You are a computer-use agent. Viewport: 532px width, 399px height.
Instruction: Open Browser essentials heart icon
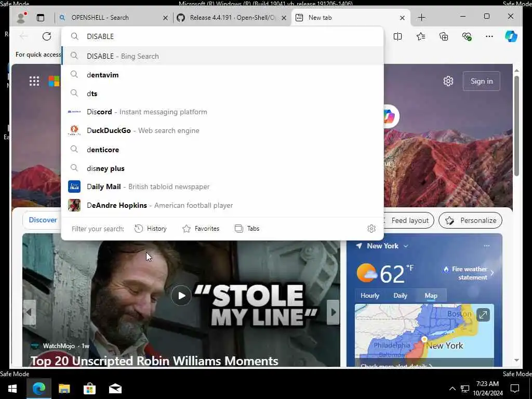tap(467, 36)
